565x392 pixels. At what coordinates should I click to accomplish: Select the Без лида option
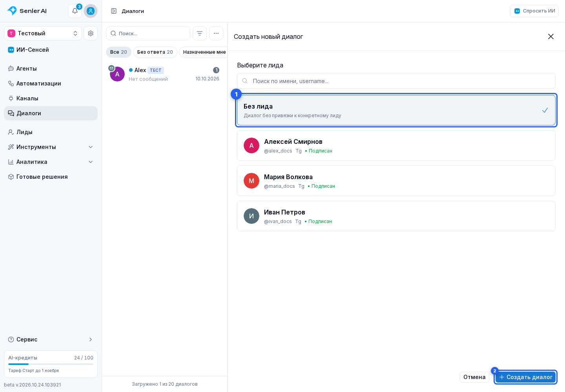(396, 110)
